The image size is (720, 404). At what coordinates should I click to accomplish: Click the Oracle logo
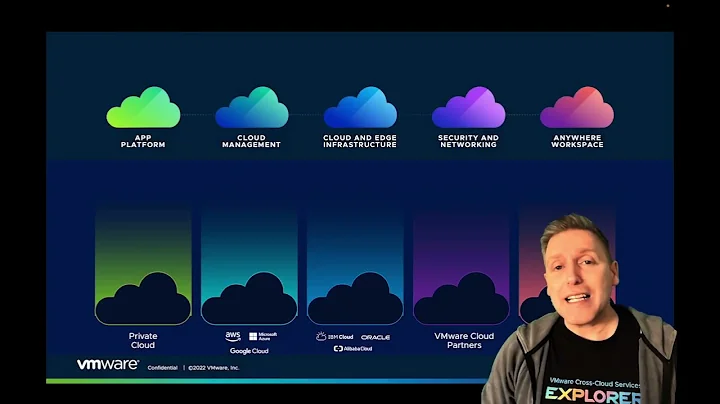(x=375, y=337)
